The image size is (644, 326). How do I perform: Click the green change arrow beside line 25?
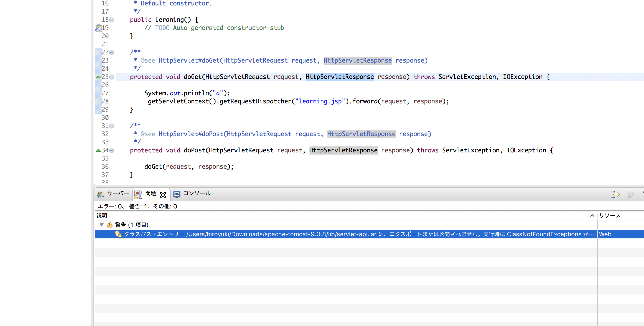98,77
